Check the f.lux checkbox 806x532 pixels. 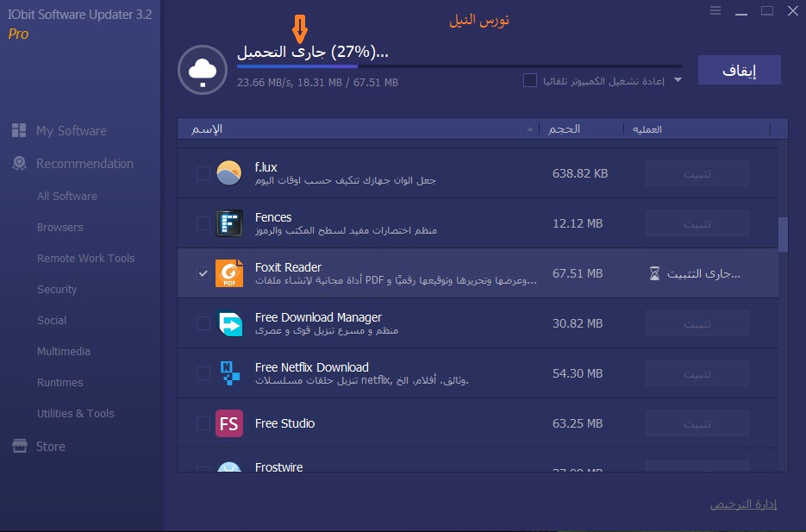[x=203, y=173]
